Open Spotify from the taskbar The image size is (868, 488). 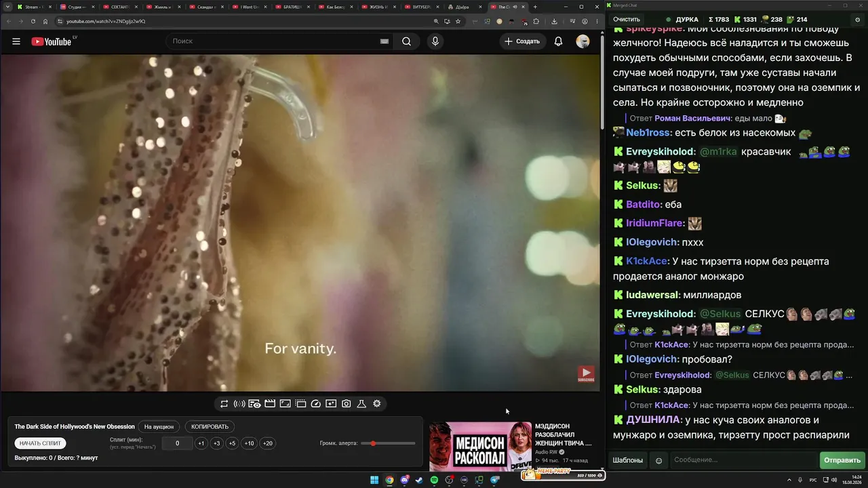tap(434, 480)
